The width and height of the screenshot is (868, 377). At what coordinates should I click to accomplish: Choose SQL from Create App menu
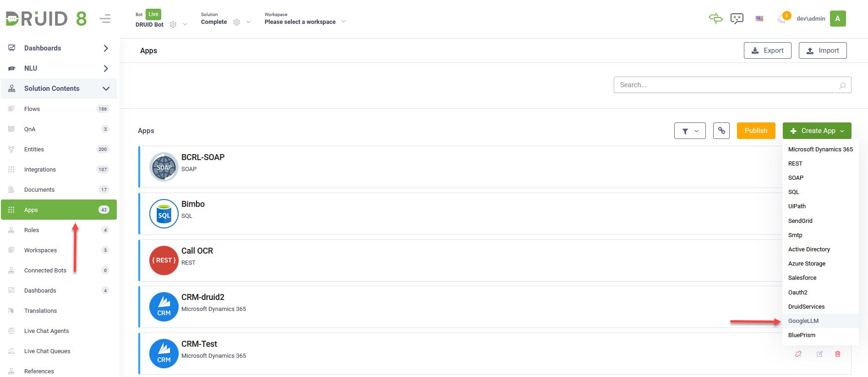[820, 192]
